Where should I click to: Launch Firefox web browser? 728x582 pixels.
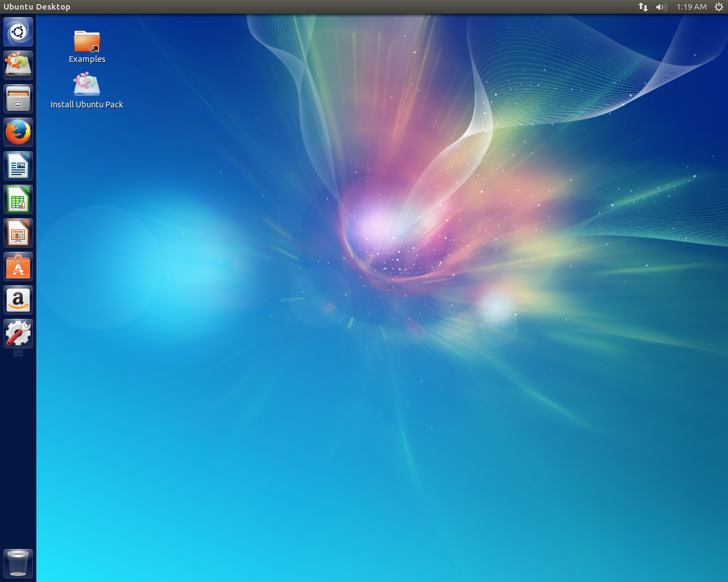point(18,132)
